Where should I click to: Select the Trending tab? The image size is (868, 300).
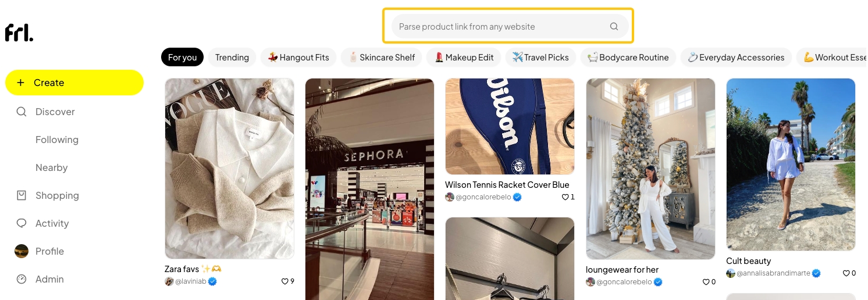tap(232, 57)
